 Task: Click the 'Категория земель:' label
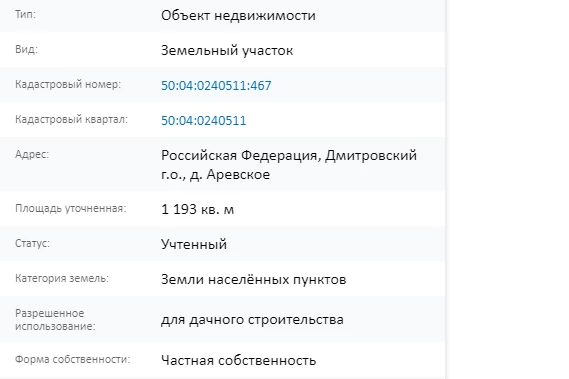pyautogui.click(x=62, y=278)
